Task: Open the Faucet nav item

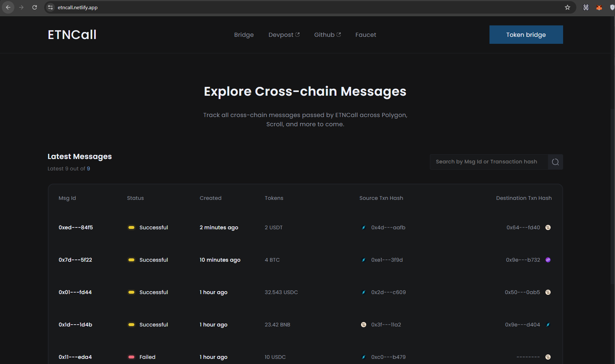Action: tap(366, 35)
